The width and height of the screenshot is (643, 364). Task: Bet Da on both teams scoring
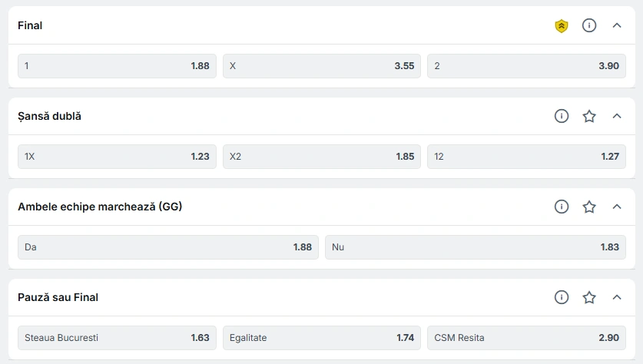click(x=168, y=247)
